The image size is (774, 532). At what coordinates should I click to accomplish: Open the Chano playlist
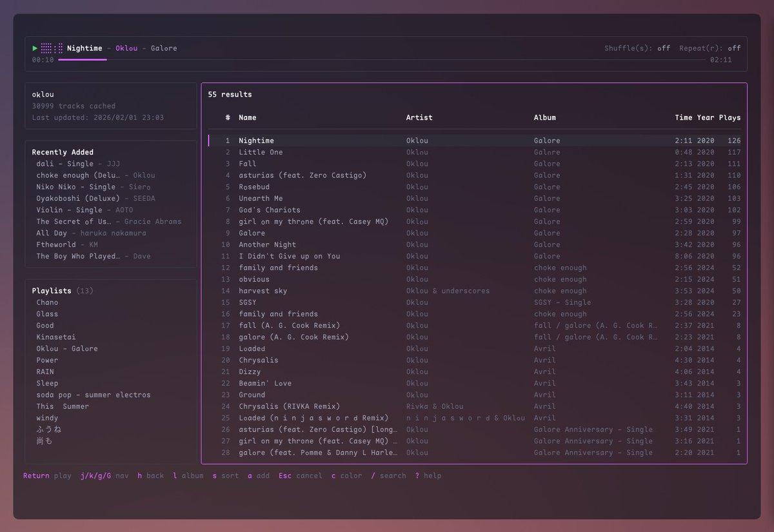[x=47, y=302]
